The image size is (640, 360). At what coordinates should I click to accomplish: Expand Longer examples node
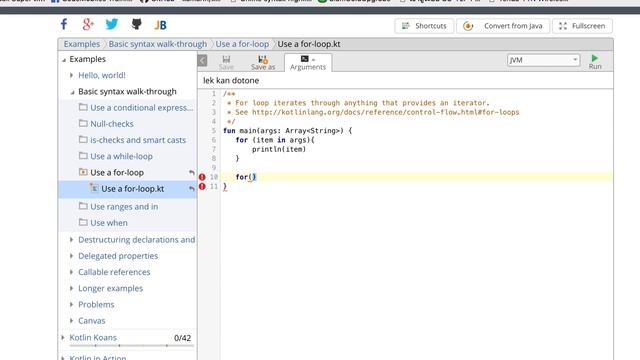click(71, 288)
